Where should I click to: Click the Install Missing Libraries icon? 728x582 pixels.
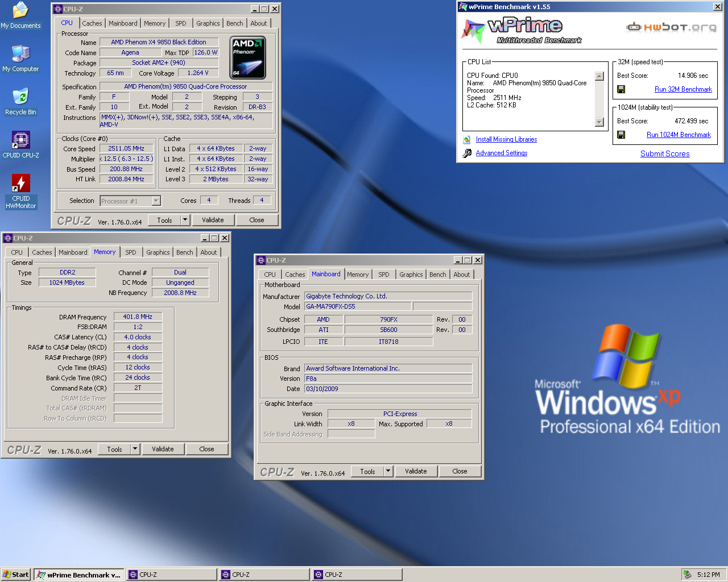click(467, 139)
